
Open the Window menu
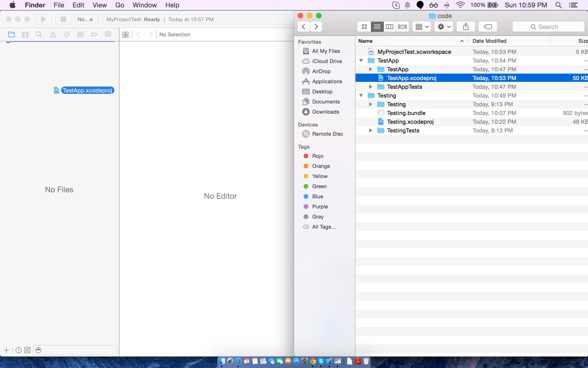click(144, 5)
